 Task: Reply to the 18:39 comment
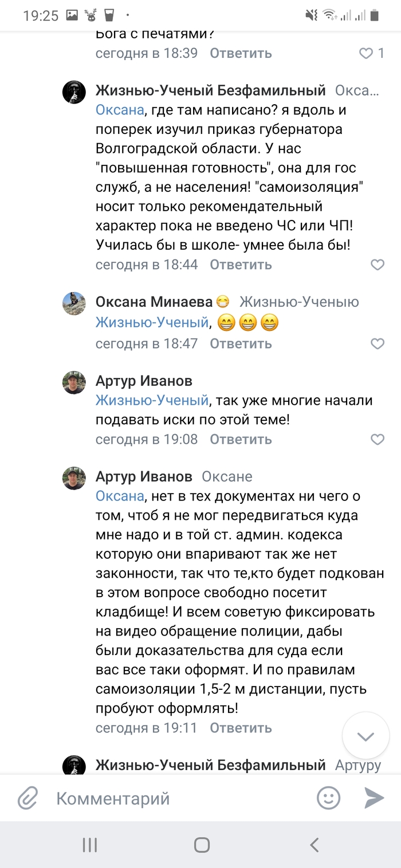241,53
